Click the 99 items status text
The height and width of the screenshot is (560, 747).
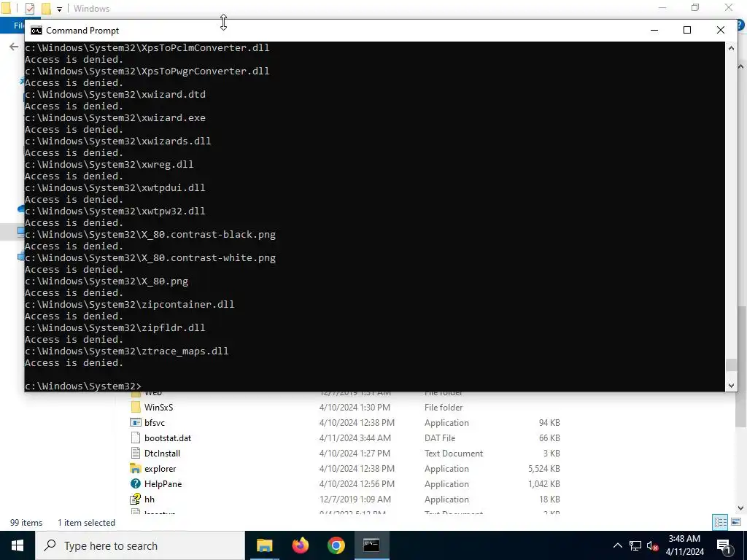pyautogui.click(x=26, y=522)
